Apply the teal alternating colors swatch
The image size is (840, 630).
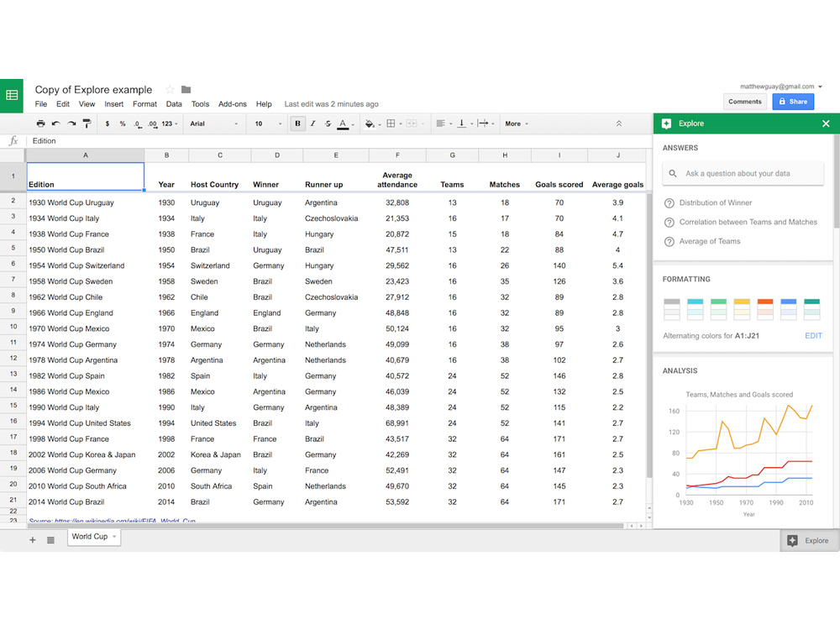(x=812, y=310)
